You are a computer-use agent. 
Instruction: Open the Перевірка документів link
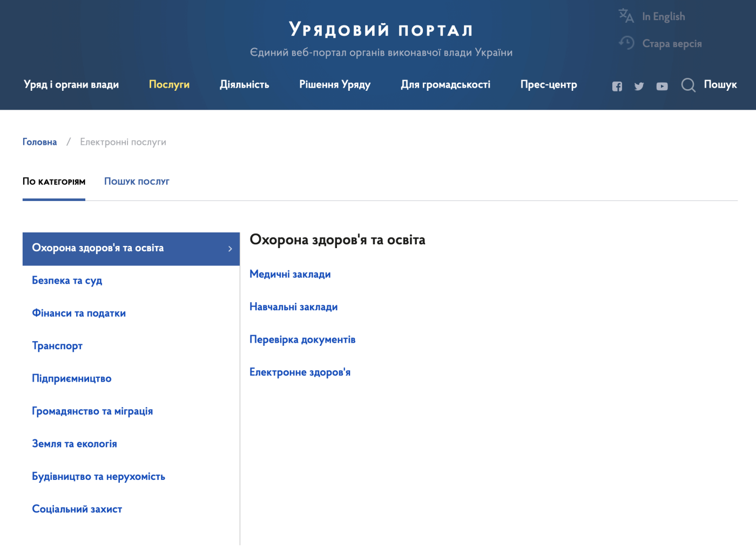(x=302, y=339)
